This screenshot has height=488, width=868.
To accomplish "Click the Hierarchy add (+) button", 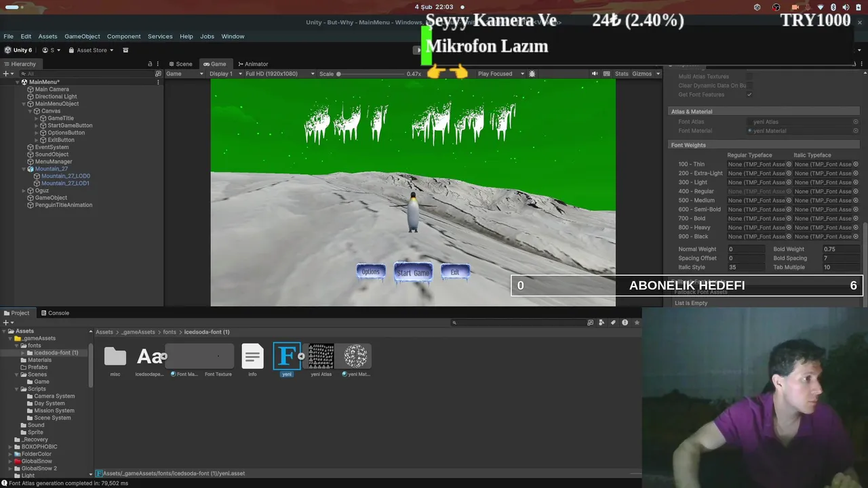I will pyautogui.click(x=7, y=74).
